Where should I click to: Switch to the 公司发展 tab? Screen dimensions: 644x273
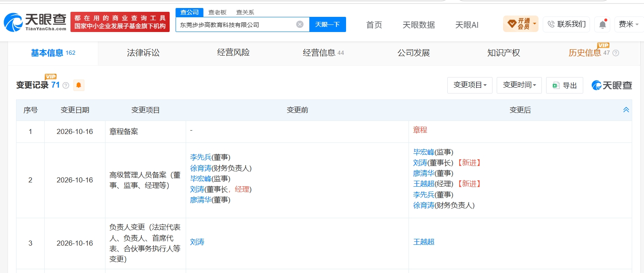click(x=414, y=53)
